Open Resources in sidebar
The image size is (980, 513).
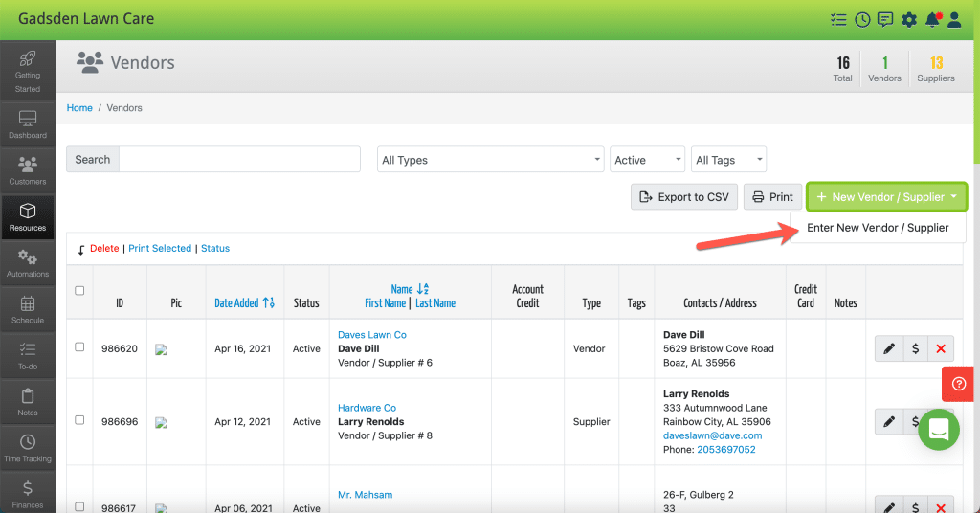click(28, 217)
